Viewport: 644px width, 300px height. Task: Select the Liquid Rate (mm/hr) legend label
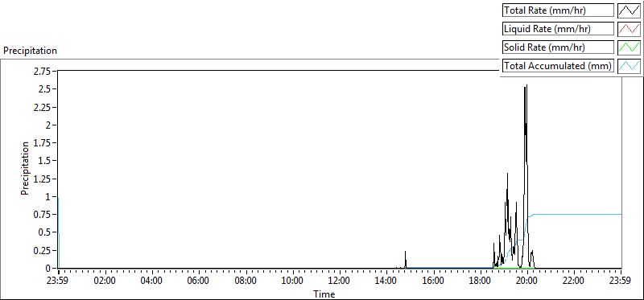558,29
